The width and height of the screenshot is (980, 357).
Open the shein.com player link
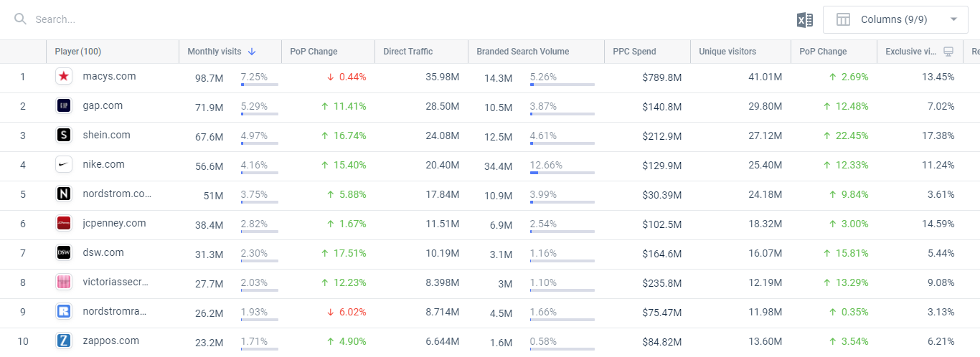tap(107, 135)
